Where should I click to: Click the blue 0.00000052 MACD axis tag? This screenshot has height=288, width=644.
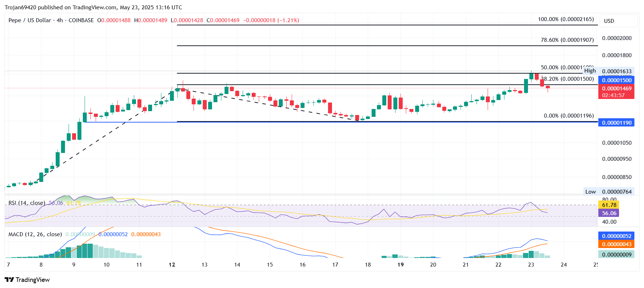click(617, 236)
